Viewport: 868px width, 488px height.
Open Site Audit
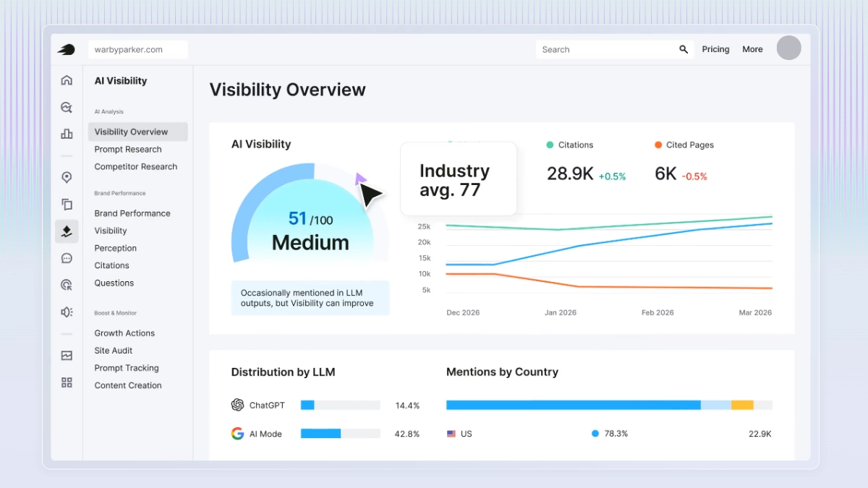point(114,350)
